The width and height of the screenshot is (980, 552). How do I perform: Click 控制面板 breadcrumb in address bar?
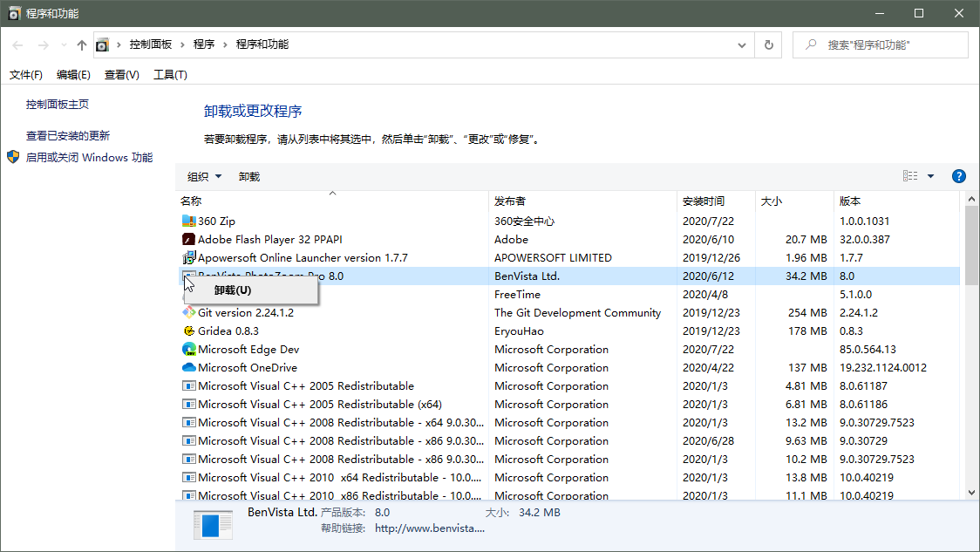pos(151,44)
